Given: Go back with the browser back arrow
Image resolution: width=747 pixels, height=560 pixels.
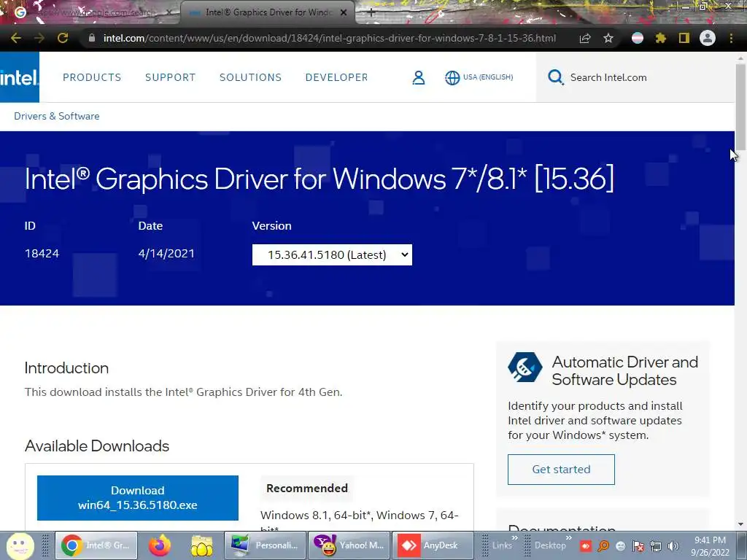Looking at the screenshot, I should click(16, 38).
